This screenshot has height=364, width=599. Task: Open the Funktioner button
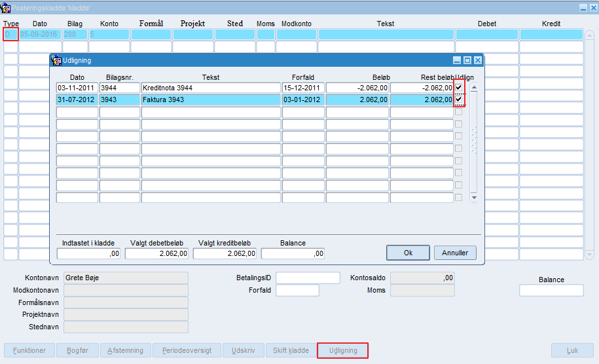(29, 350)
